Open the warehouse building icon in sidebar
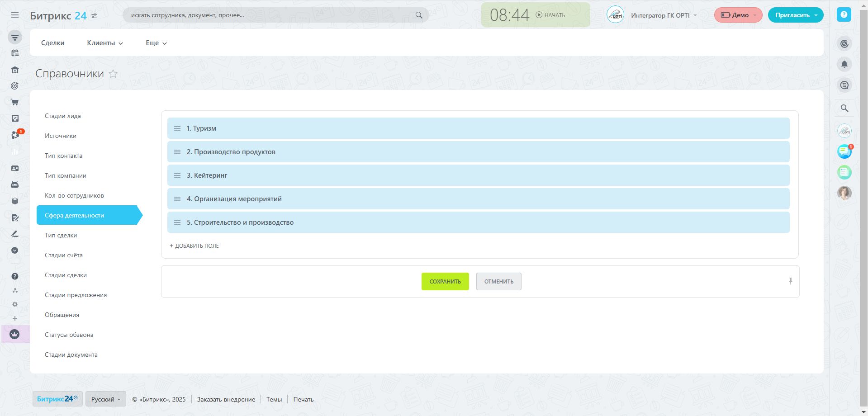 click(15, 70)
